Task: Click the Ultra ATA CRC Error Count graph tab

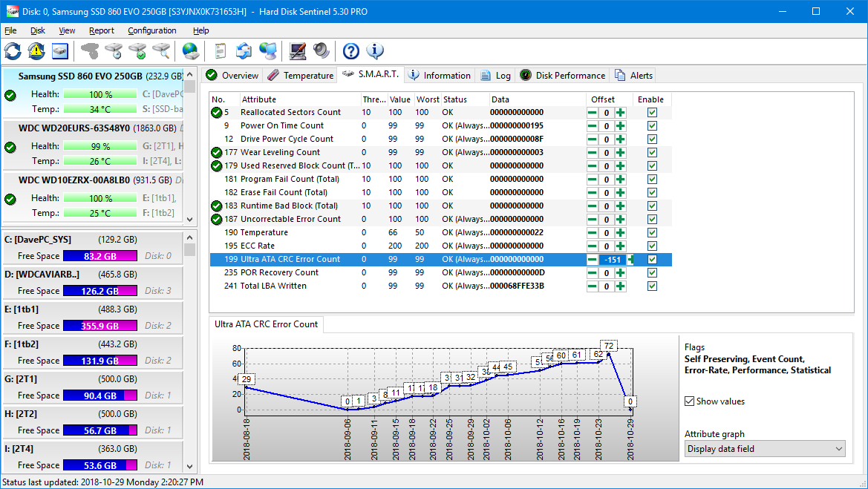Action: 267,324
